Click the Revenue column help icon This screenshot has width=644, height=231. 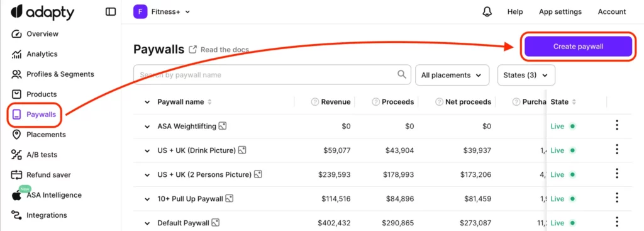315,102
